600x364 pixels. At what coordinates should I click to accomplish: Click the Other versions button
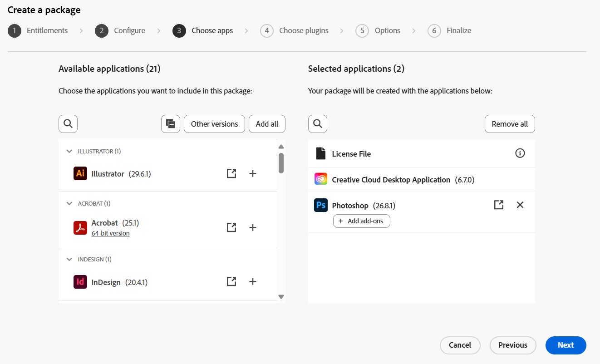(214, 124)
